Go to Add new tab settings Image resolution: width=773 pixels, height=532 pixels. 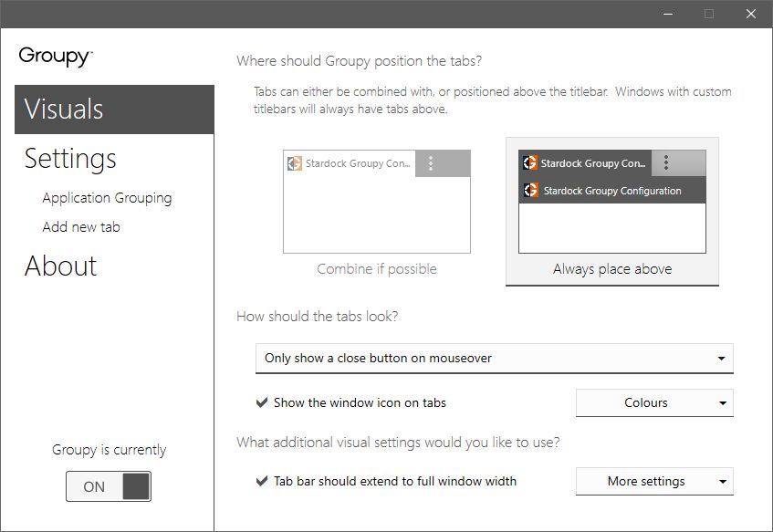[81, 226]
